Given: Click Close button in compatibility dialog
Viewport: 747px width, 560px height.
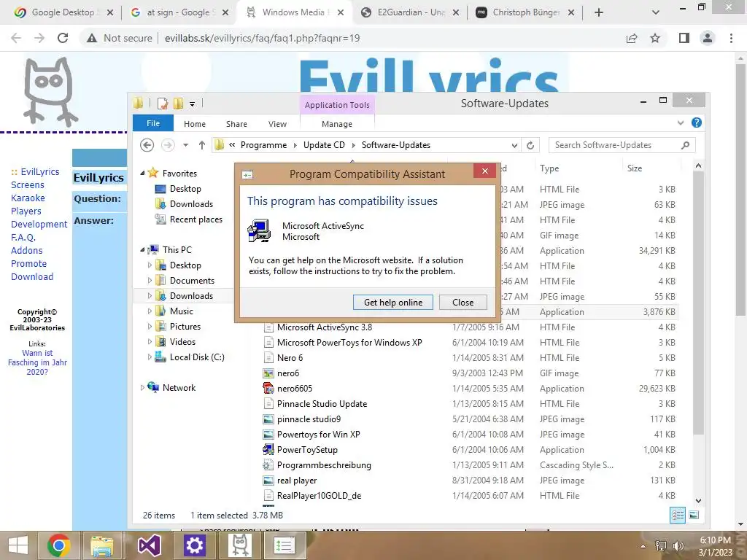Looking at the screenshot, I should (462, 303).
